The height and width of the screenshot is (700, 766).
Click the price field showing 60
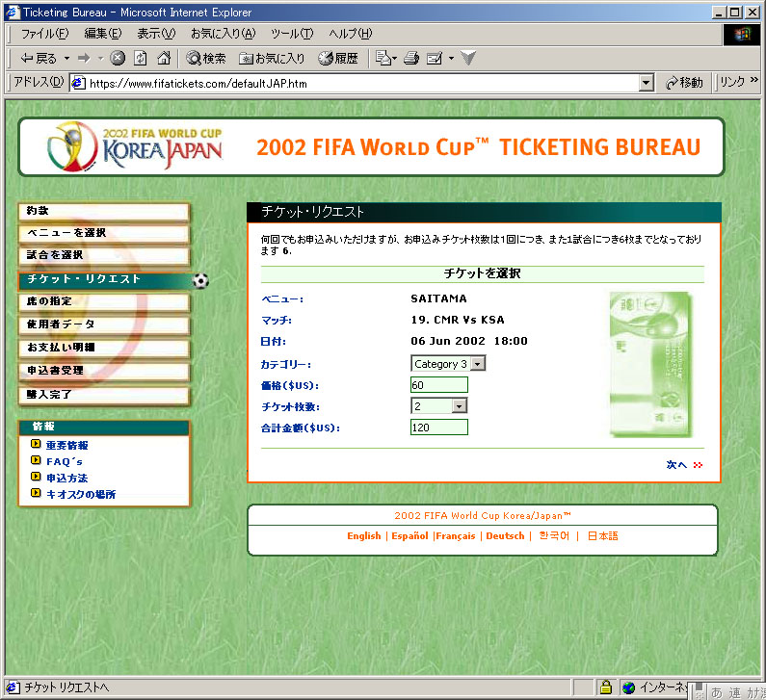[x=439, y=384]
